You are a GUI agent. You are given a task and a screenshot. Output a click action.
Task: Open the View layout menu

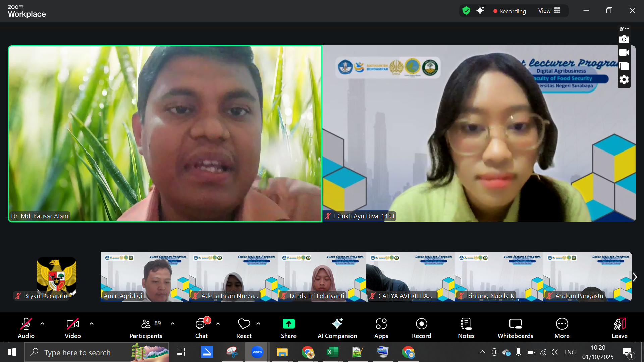pyautogui.click(x=549, y=11)
